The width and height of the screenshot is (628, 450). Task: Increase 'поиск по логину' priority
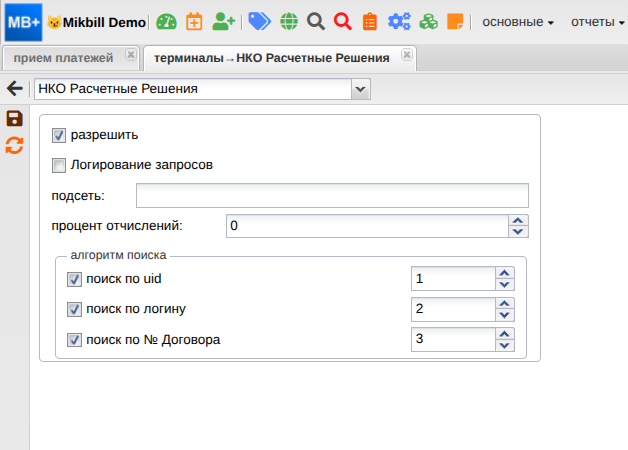[x=504, y=303]
